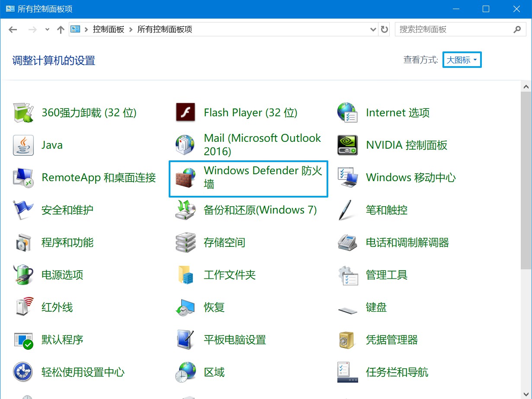Click the 安全和维护 flag icon
The width and height of the screenshot is (532, 399).
(x=23, y=210)
